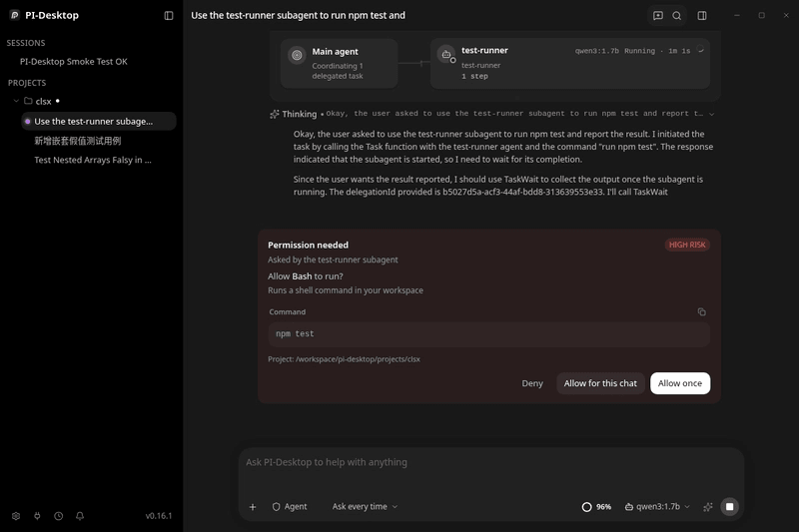Click the clsx project name

tap(43, 101)
